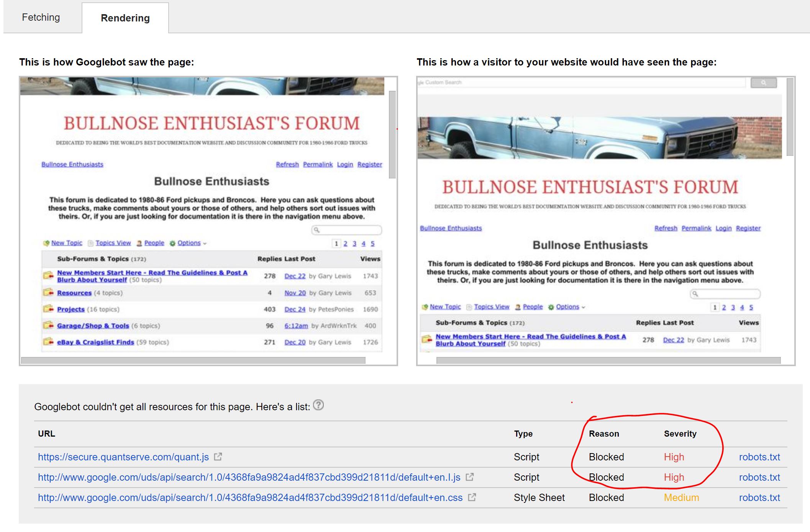This screenshot has width=810, height=532.
Task: Open default+en.I.js external link icon
Action: (469, 477)
